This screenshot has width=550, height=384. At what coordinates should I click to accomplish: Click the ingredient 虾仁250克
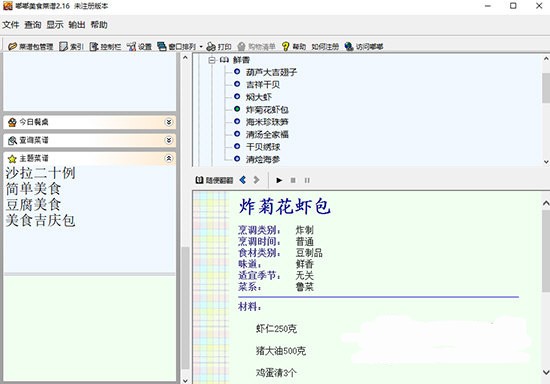tap(276, 329)
